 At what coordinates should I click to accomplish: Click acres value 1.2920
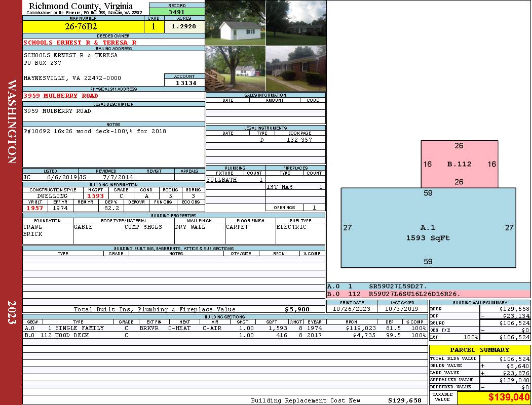(x=183, y=26)
